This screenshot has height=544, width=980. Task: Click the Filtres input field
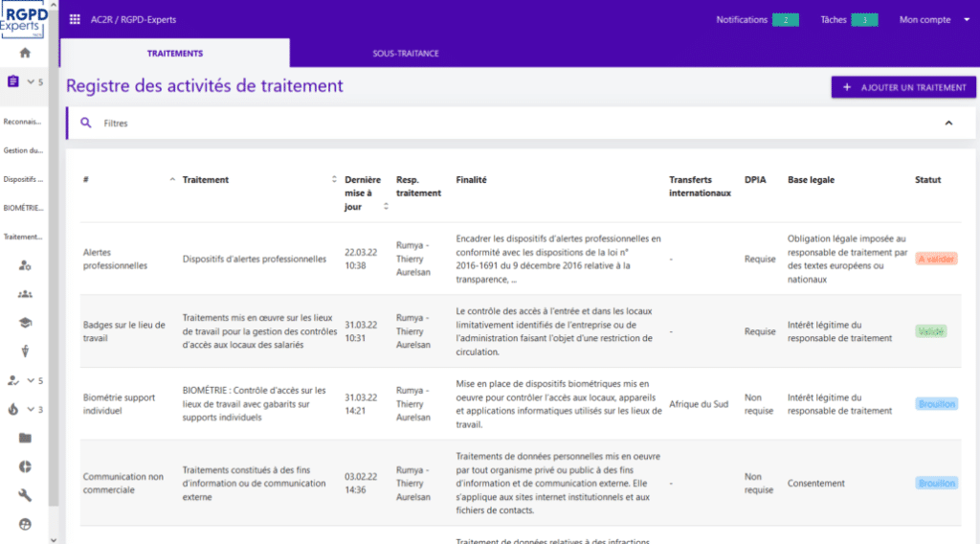(519, 124)
